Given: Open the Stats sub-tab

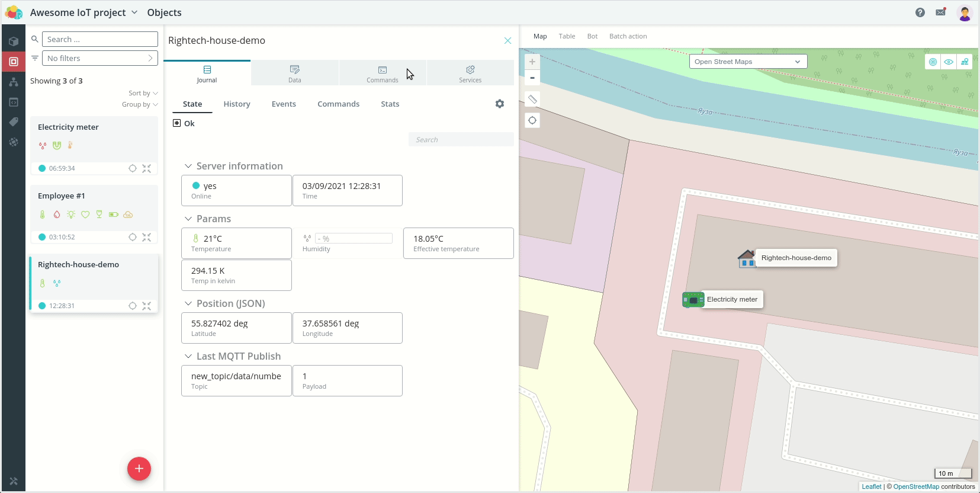Looking at the screenshot, I should click(x=390, y=104).
